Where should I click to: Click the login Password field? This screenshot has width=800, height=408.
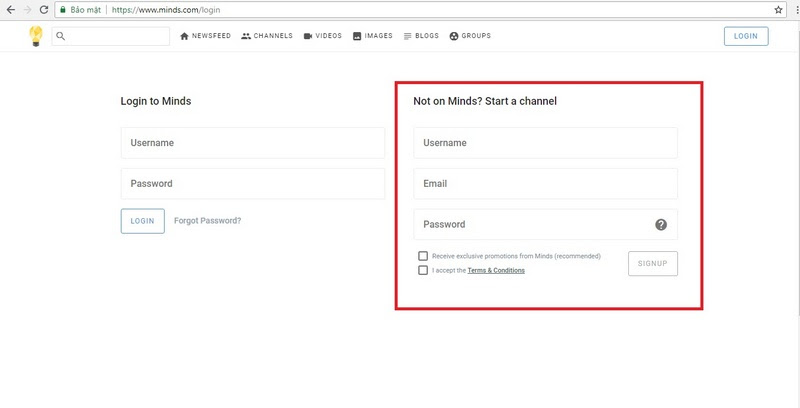click(253, 184)
